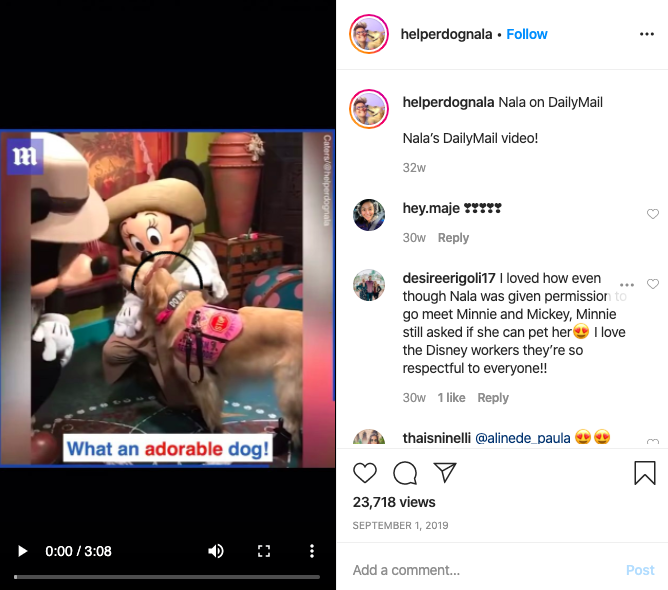Save post with the bookmark icon
This screenshot has width=668, height=590.
point(645,473)
